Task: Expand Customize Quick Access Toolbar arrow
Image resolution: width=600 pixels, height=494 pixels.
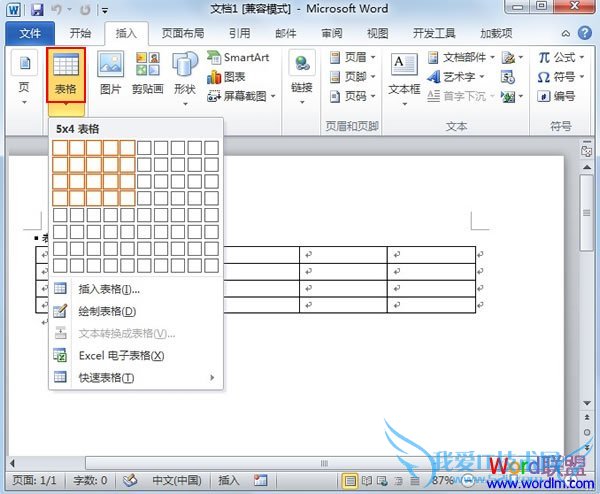Action: pos(105,10)
